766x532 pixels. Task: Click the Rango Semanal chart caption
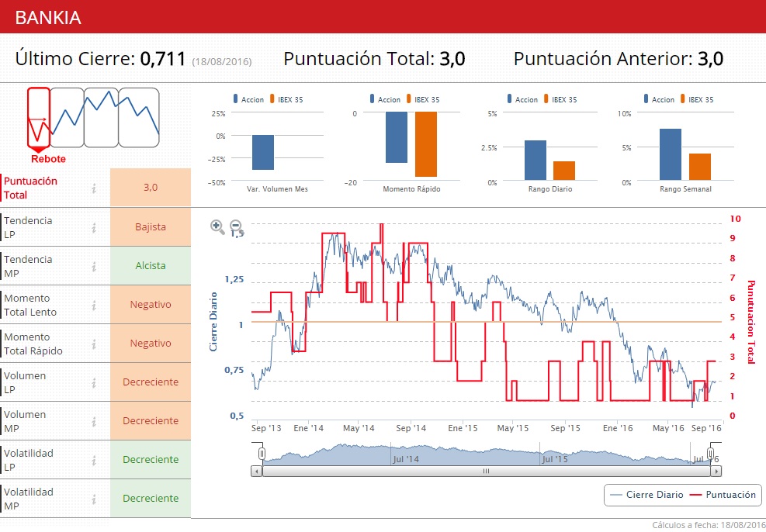click(685, 189)
